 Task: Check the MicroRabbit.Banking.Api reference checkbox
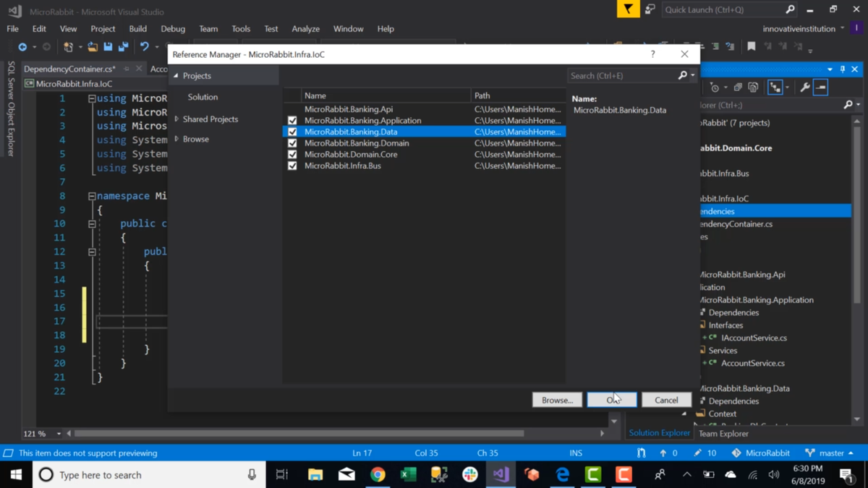click(292, 109)
